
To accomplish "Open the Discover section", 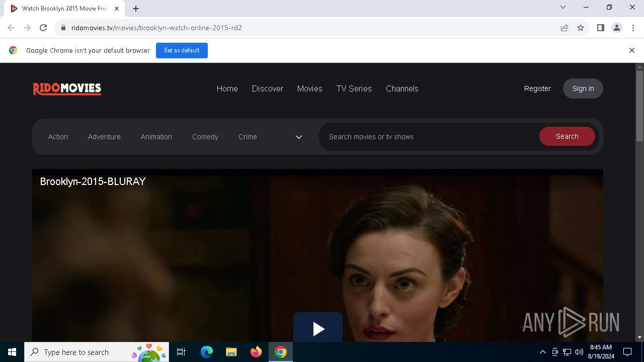I will [268, 88].
